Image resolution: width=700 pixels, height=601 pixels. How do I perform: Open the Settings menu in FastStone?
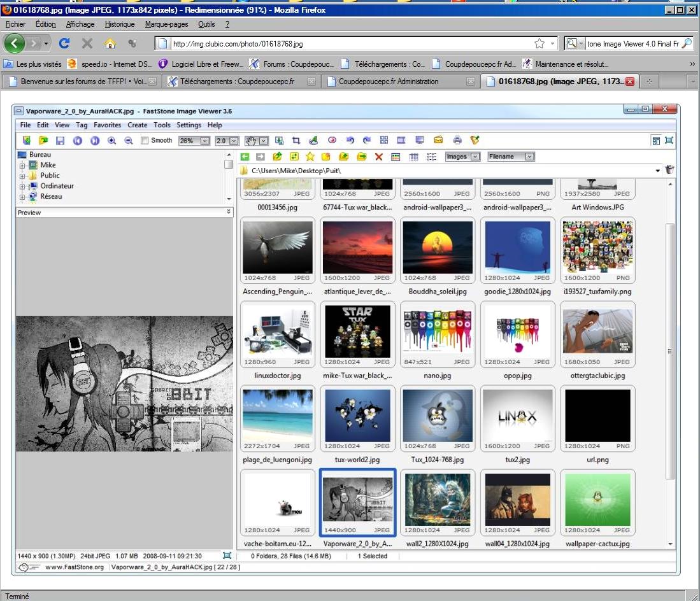click(x=189, y=125)
